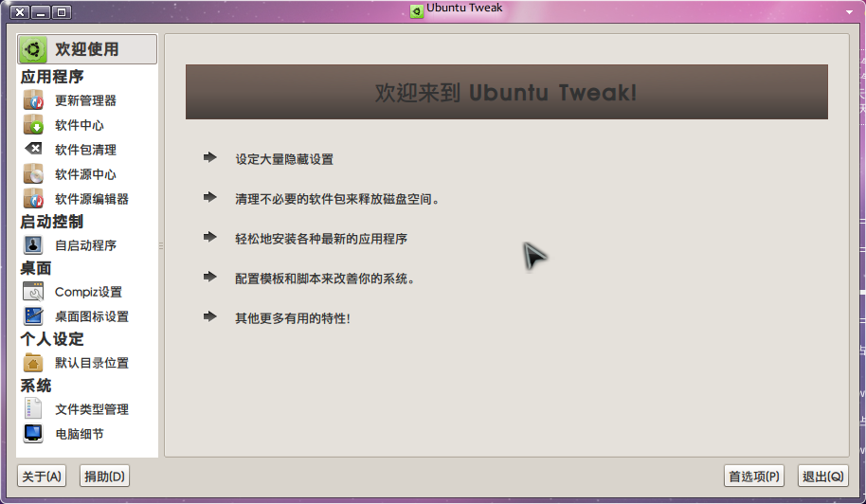Open the title bar dropdown arrow
Viewport: 866px width, 504px height.
(x=850, y=11)
